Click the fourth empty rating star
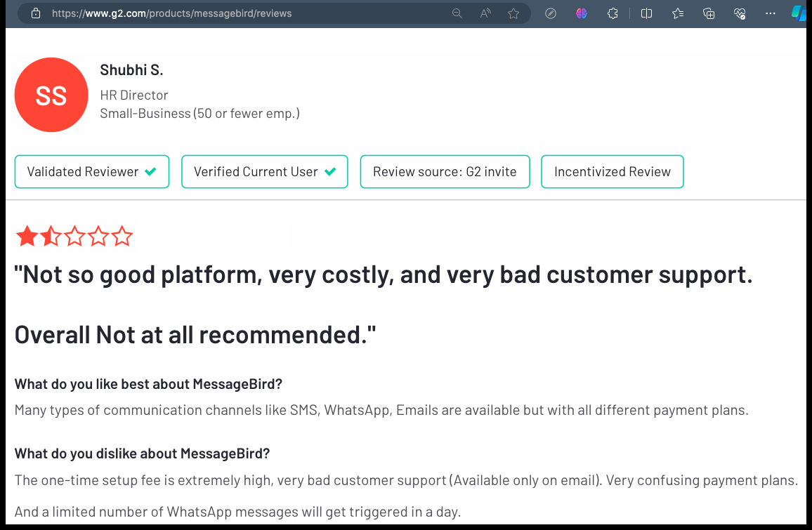This screenshot has height=530, width=812. click(98, 236)
